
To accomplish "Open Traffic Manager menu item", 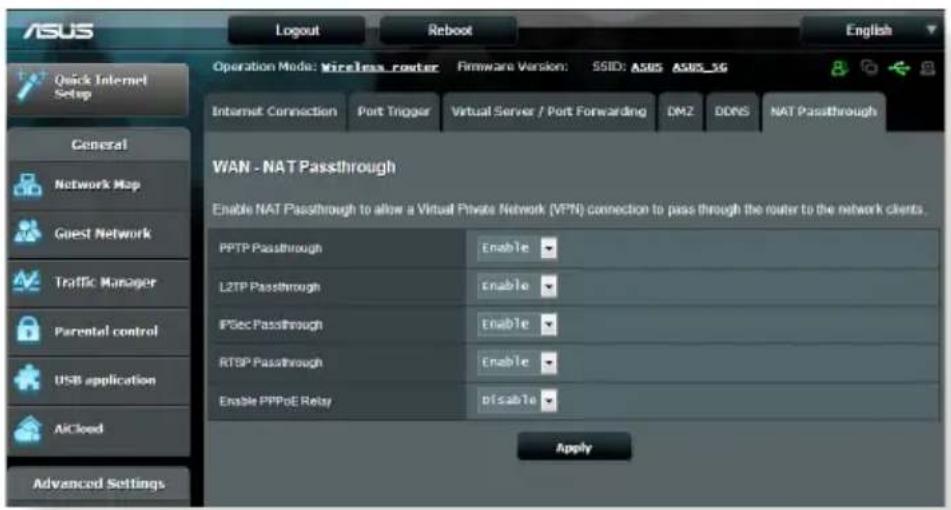I will pyautogui.click(x=99, y=283).
